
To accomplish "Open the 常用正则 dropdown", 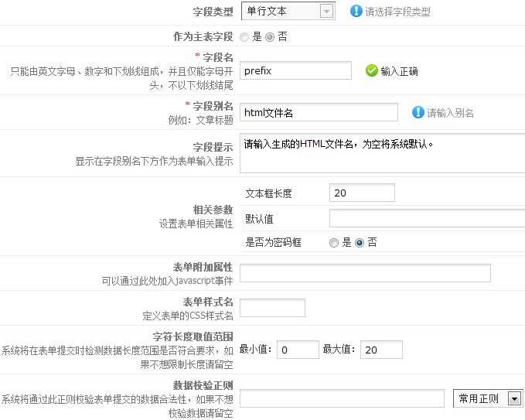I will pos(488,398).
